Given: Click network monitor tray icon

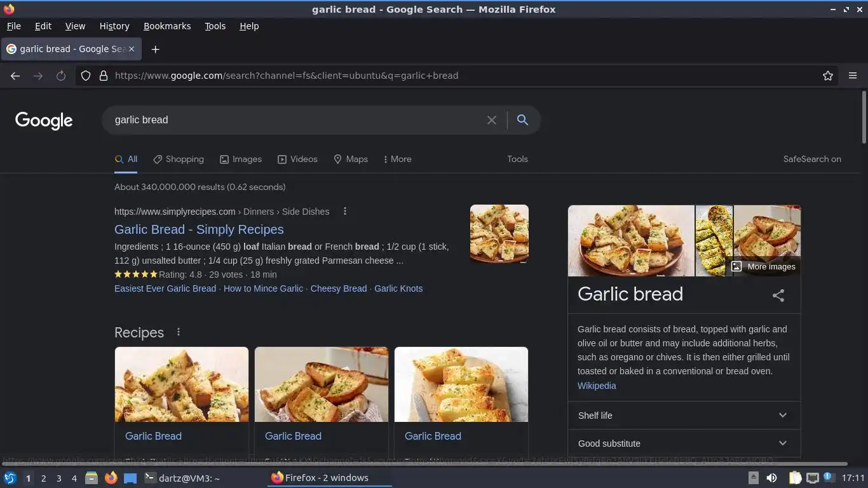Looking at the screenshot, I should [x=812, y=478].
